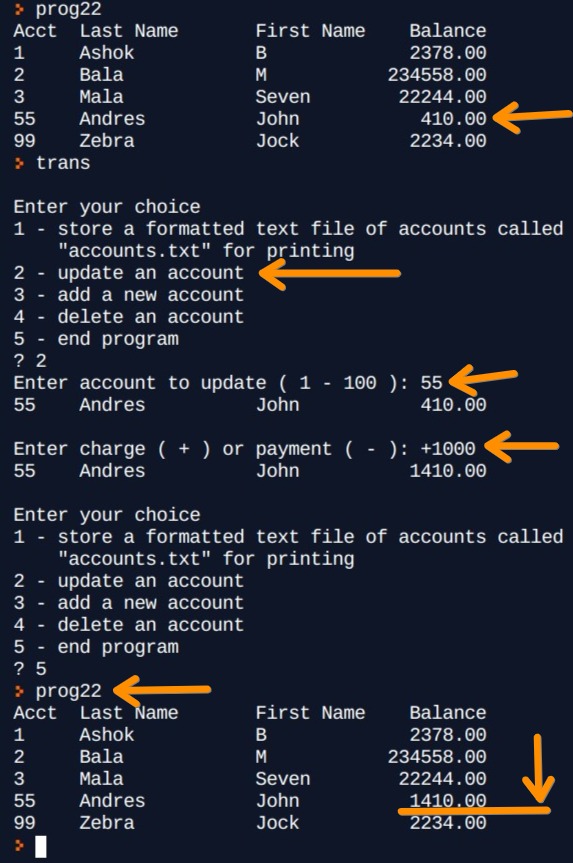Click the underlined 1410.00 balance in last table
573x863 pixels.
(x=448, y=800)
